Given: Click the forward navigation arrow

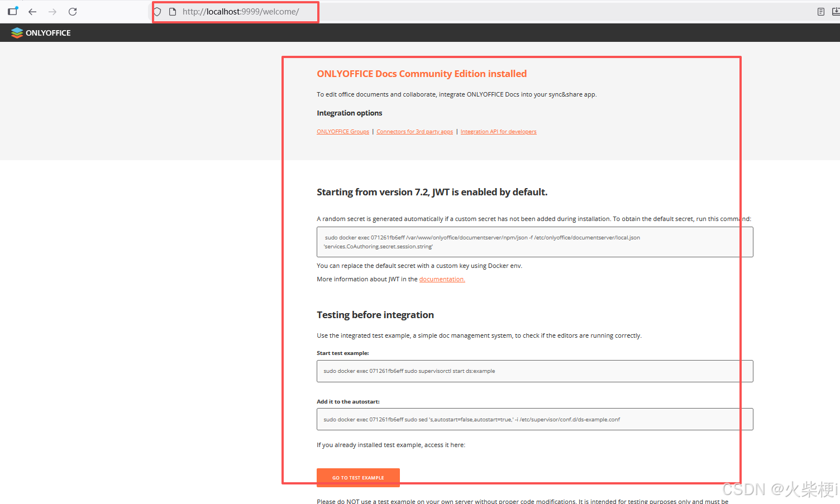Looking at the screenshot, I should (x=52, y=11).
